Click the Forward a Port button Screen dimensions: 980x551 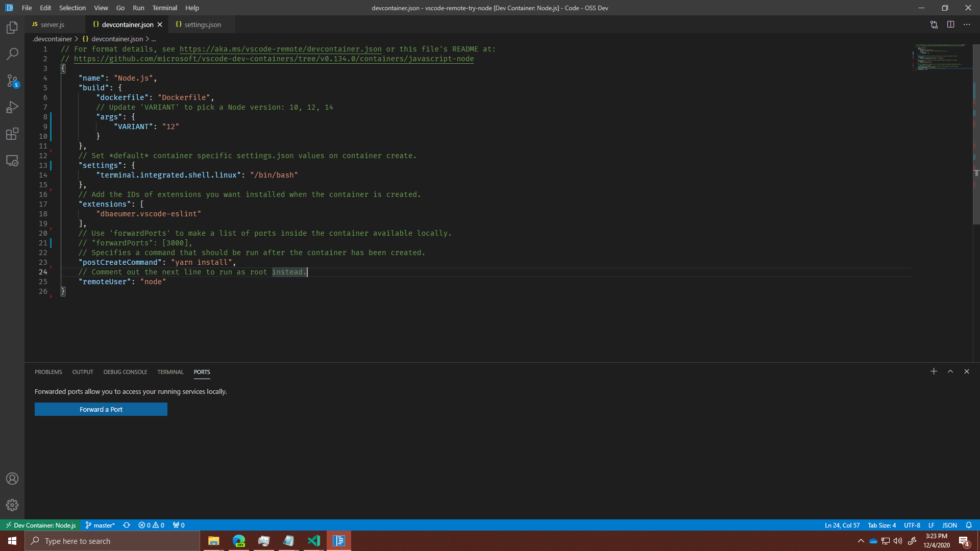pos(101,409)
